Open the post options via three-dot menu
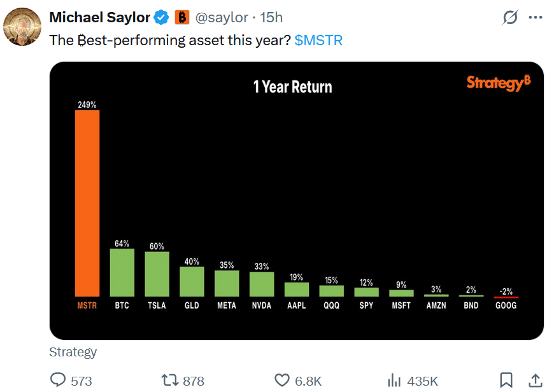The height and width of the screenshot is (392, 554). point(536,17)
